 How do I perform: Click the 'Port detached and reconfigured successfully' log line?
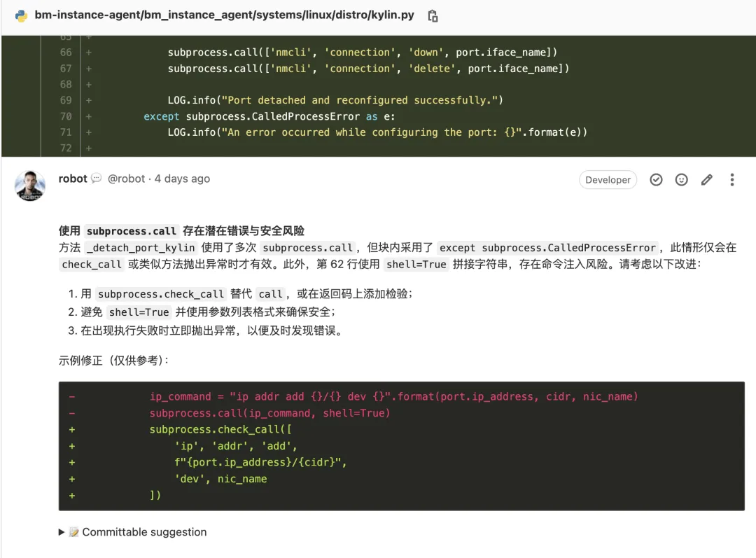point(335,100)
